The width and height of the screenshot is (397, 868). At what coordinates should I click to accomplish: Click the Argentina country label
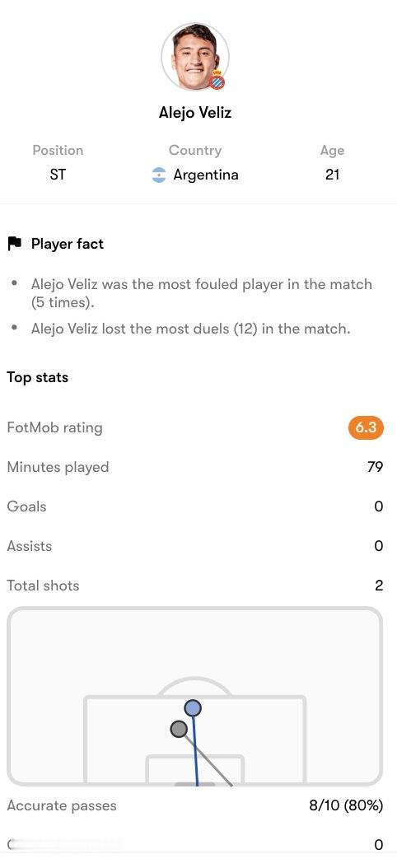205,175
